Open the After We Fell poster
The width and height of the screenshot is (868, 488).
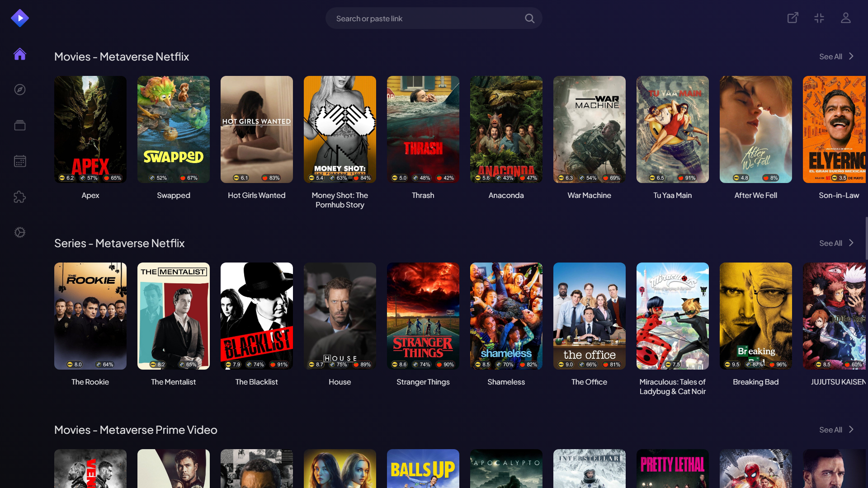[x=756, y=129]
